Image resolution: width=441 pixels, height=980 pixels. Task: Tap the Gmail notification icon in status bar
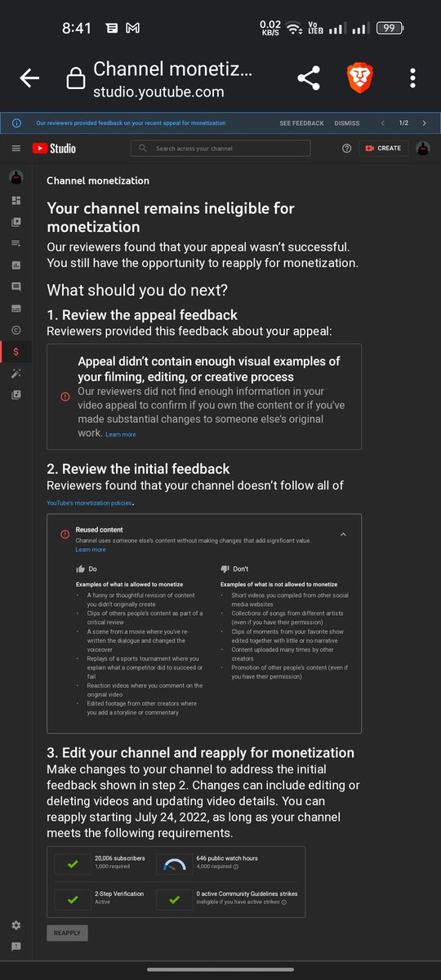point(132,28)
